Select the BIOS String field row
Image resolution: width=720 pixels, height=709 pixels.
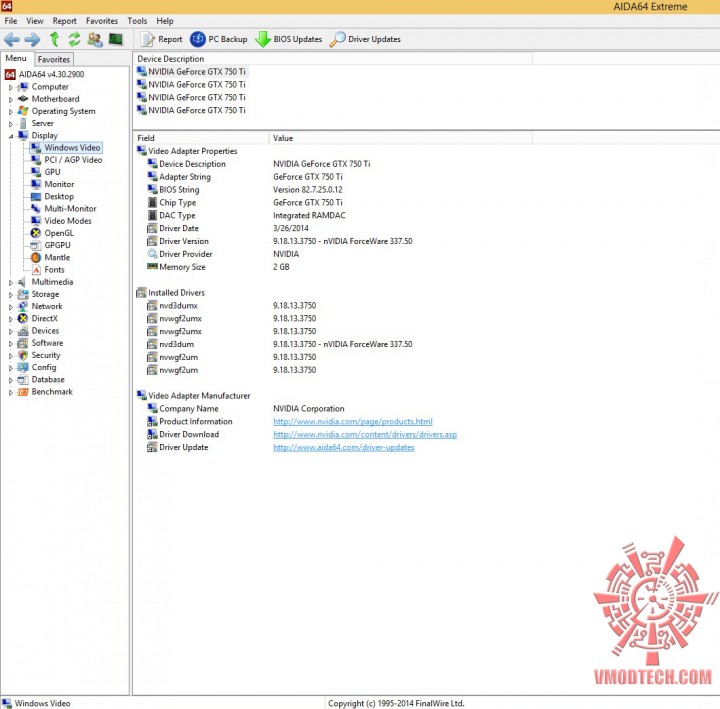click(x=244, y=190)
